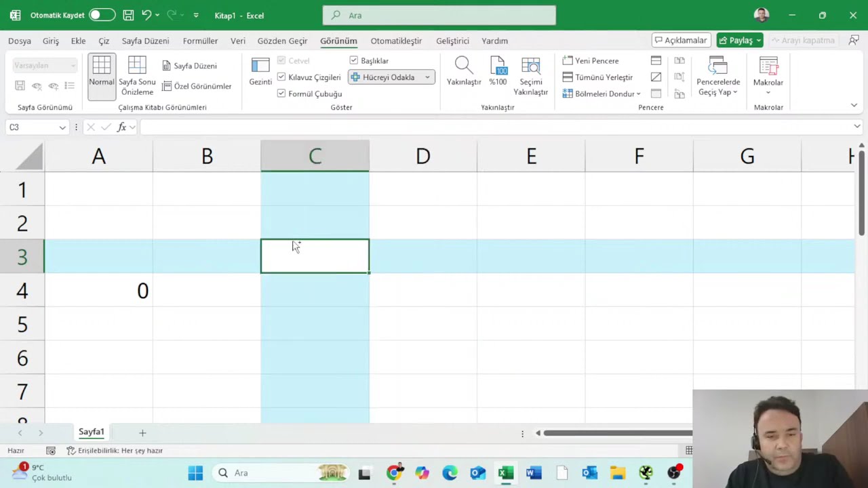868x488 pixels.
Task: Uncheck the Başlıklar checkbox
Action: pyautogui.click(x=354, y=60)
